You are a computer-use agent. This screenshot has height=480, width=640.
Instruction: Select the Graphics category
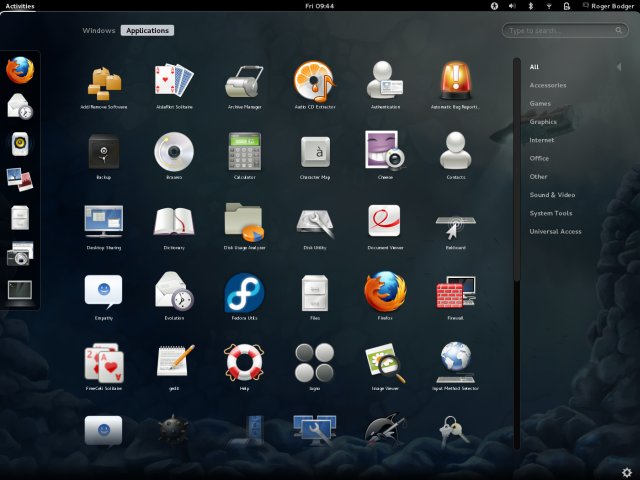click(x=543, y=122)
